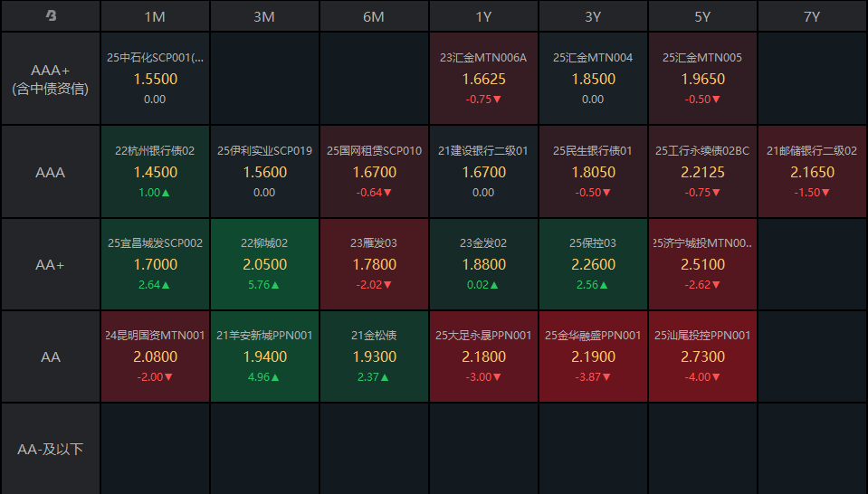Screen dimensions: 868x494
Task: Select the 21金松债 bond cell
Action: 374,356
